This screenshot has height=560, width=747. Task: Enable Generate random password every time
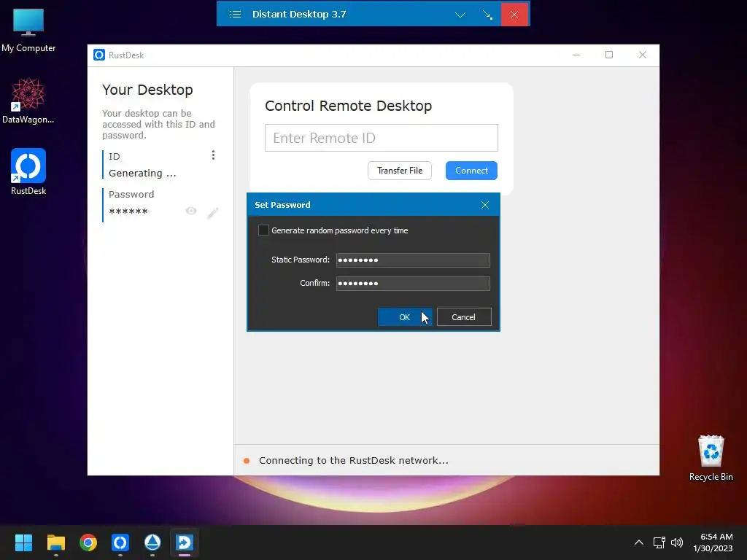click(x=263, y=230)
